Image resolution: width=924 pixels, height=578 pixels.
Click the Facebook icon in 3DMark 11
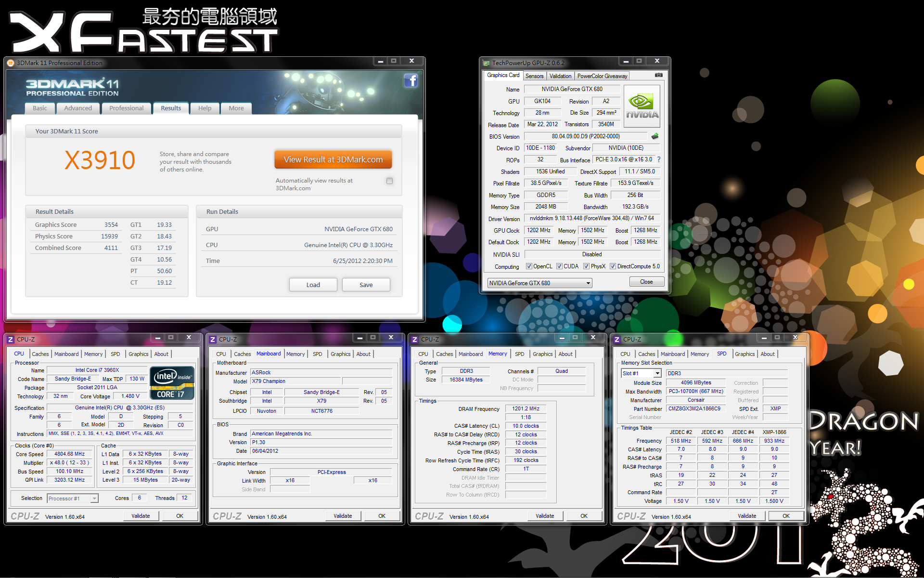pyautogui.click(x=411, y=80)
